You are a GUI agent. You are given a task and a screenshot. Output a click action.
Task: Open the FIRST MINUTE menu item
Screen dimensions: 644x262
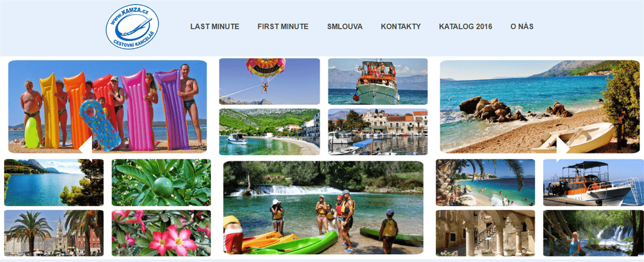(x=283, y=27)
